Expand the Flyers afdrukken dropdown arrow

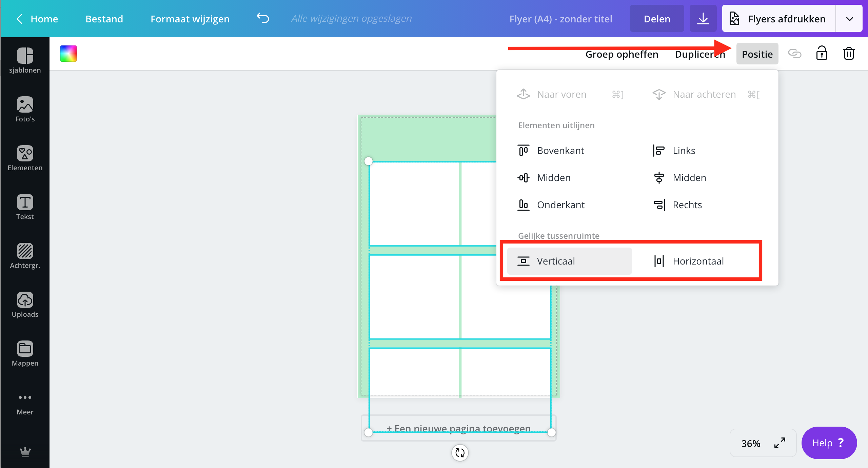click(x=849, y=19)
